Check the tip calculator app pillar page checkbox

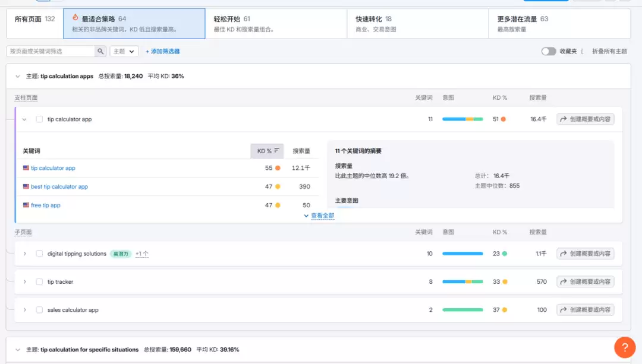click(x=39, y=119)
